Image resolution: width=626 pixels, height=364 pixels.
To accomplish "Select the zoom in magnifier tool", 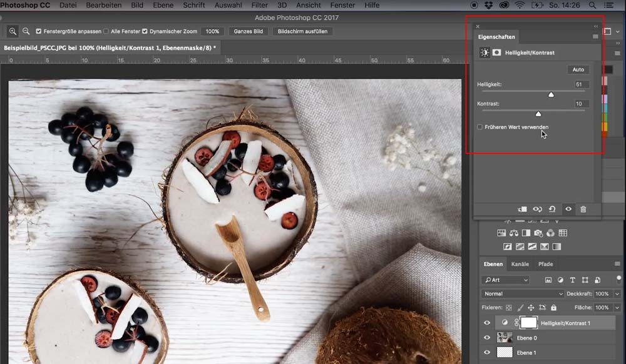I will pyautogui.click(x=13, y=31).
